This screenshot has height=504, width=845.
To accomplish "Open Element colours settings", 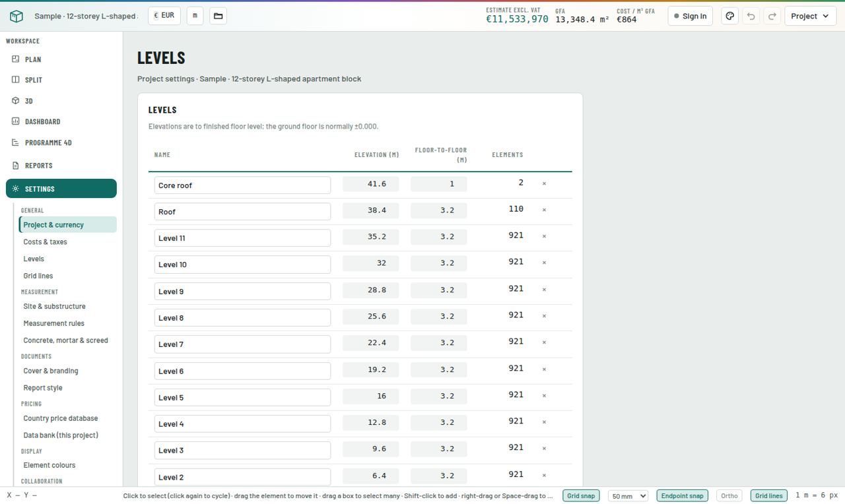I will (67, 465).
